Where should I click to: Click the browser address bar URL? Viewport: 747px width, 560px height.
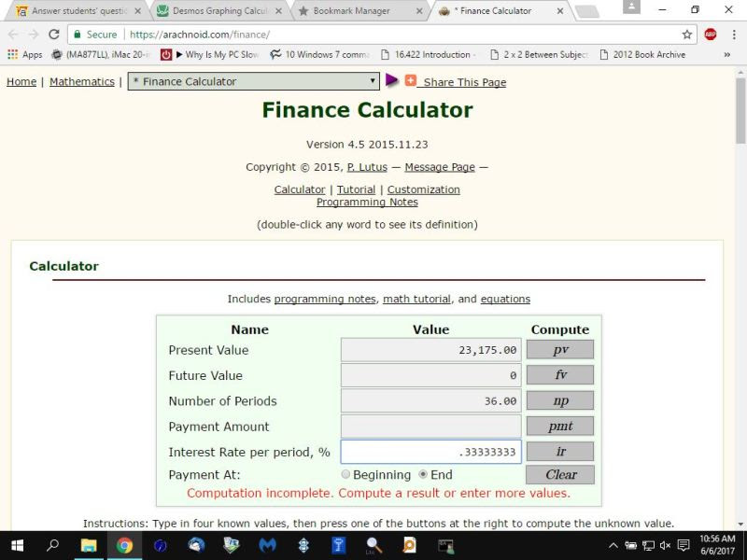pos(200,35)
